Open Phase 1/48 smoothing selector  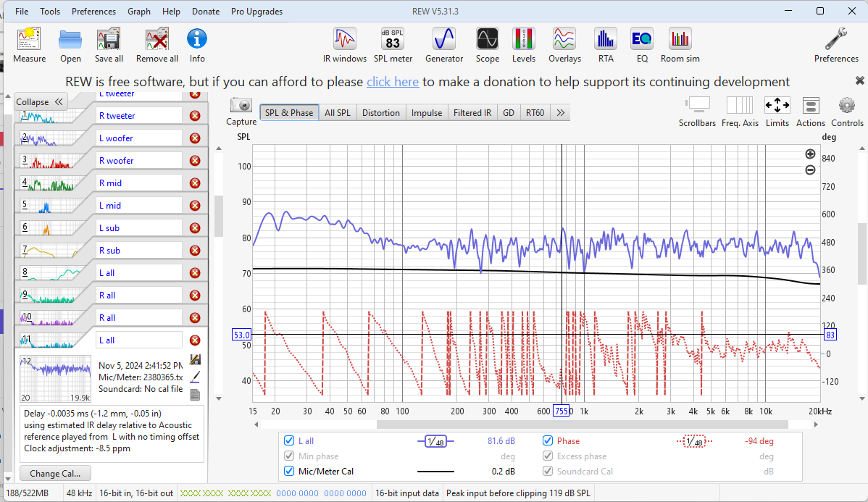pyautogui.click(x=694, y=441)
